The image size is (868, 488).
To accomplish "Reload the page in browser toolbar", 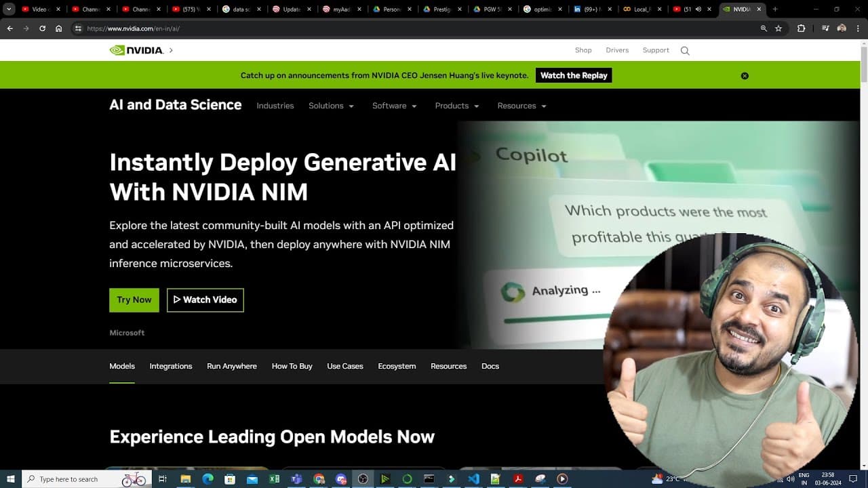I will point(43,28).
